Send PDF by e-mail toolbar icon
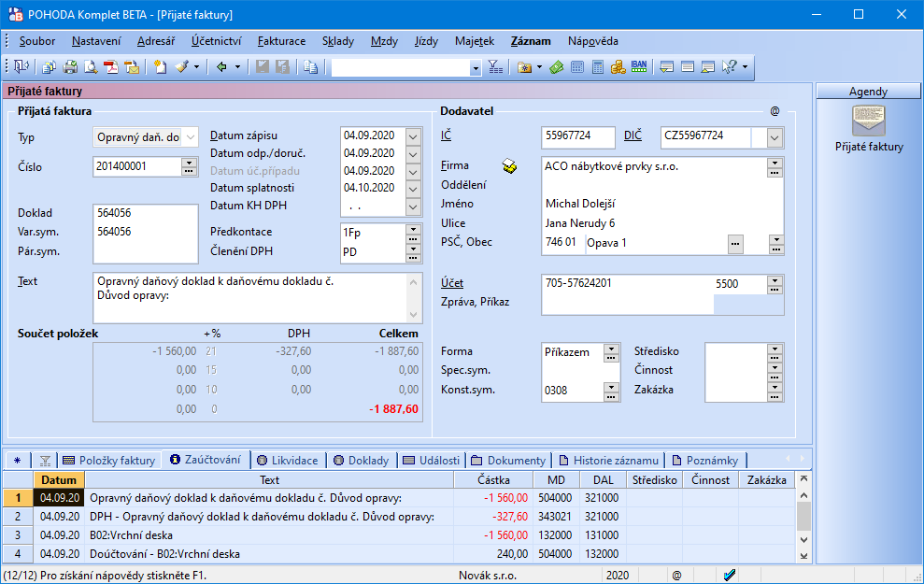Screen dimensions: 924x584 click(132, 67)
